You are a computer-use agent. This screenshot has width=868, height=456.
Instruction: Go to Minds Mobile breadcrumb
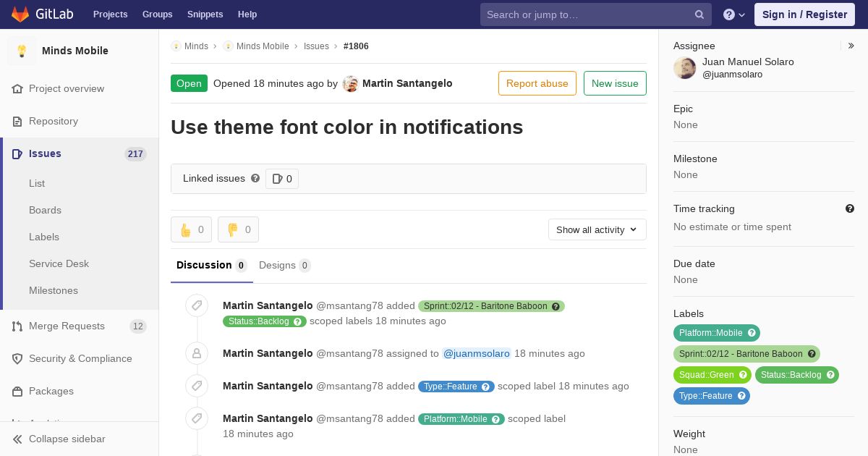click(x=263, y=46)
